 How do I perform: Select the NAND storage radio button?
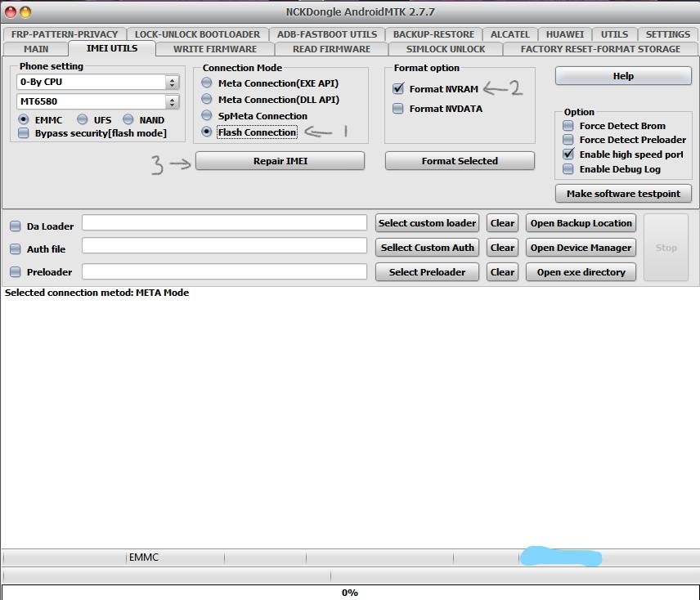[128, 119]
